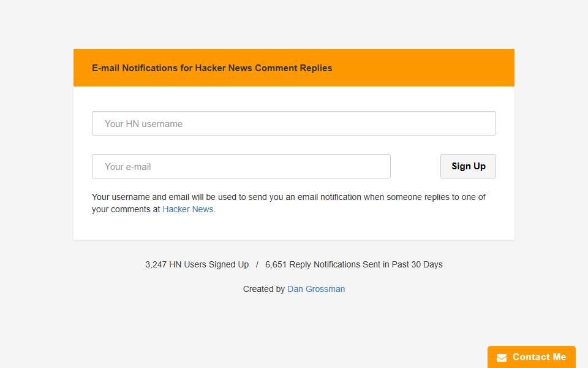Click the text 3,247 HN Users Signed Up
Viewport: 588px width, 368px height.
click(x=197, y=264)
